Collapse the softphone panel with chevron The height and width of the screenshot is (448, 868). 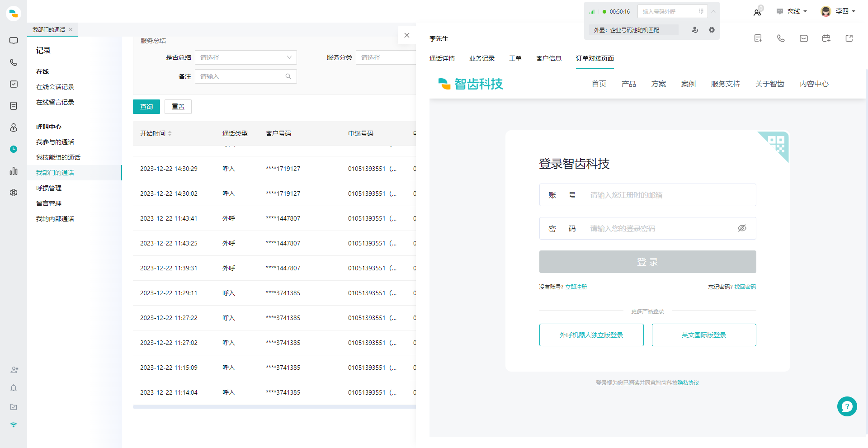click(x=713, y=12)
